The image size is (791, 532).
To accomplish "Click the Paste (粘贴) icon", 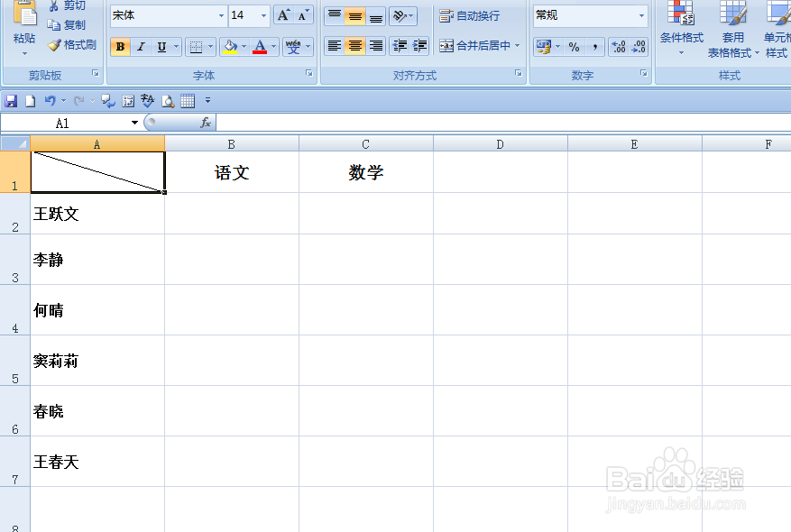I will (x=24, y=14).
